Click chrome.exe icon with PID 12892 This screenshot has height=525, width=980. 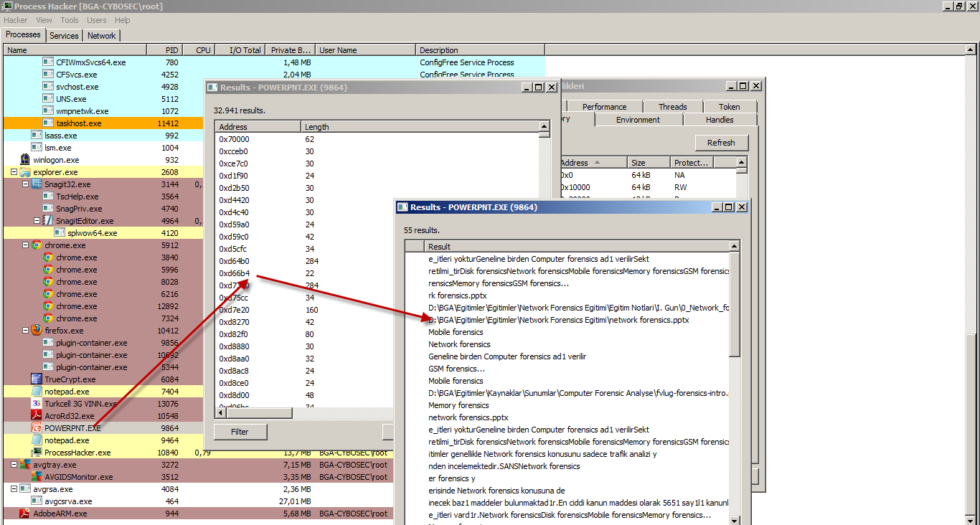point(48,306)
